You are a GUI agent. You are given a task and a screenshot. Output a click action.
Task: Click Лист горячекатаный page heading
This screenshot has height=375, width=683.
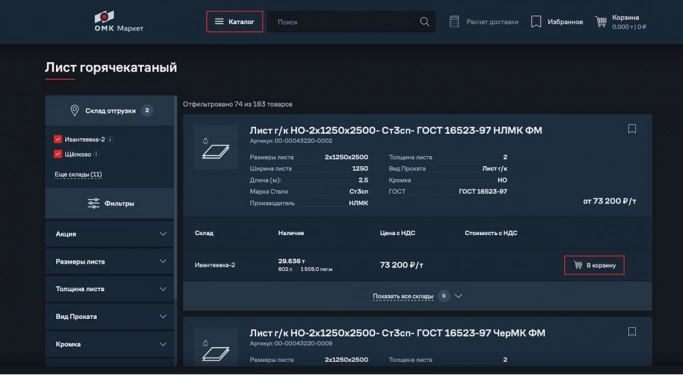pyautogui.click(x=111, y=68)
